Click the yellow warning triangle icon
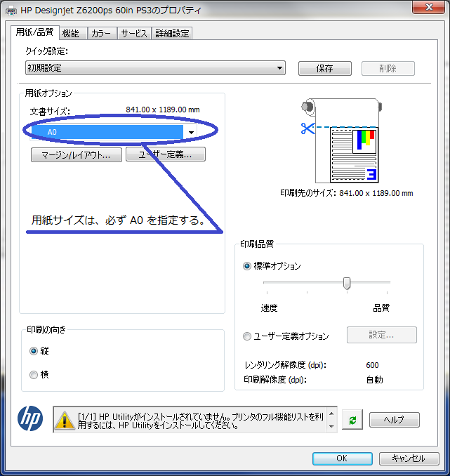This screenshot has width=450, height=476. coord(64,420)
